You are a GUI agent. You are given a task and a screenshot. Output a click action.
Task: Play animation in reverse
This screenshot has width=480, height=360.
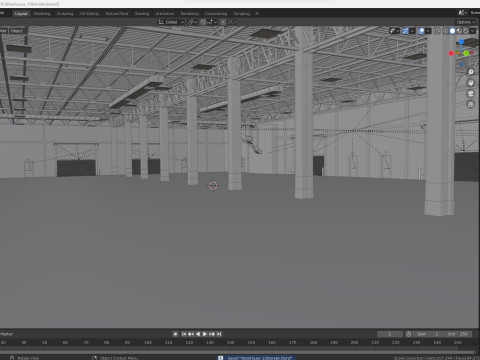(198, 334)
